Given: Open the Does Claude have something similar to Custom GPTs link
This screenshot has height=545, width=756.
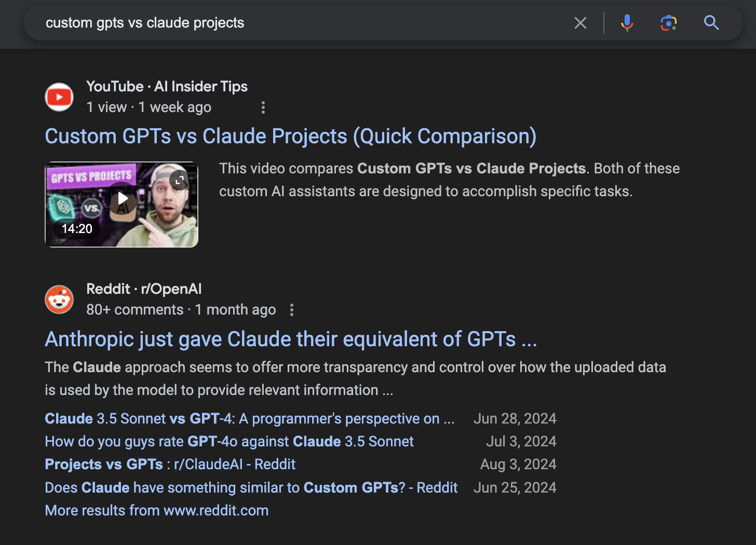Looking at the screenshot, I should [251, 487].
